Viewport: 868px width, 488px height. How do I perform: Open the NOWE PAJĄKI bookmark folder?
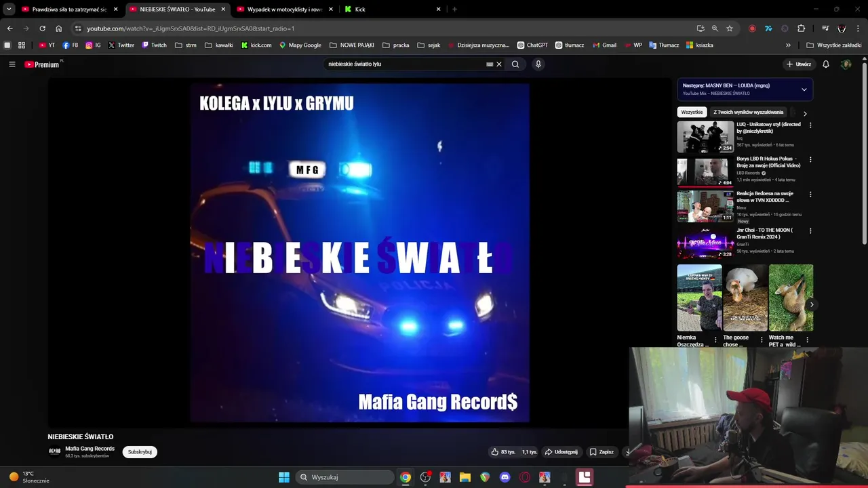(352, 45)
